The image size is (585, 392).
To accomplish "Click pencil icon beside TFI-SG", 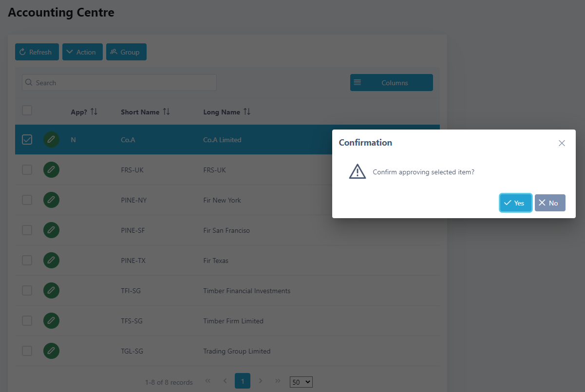I will click(x=51, y=291).
